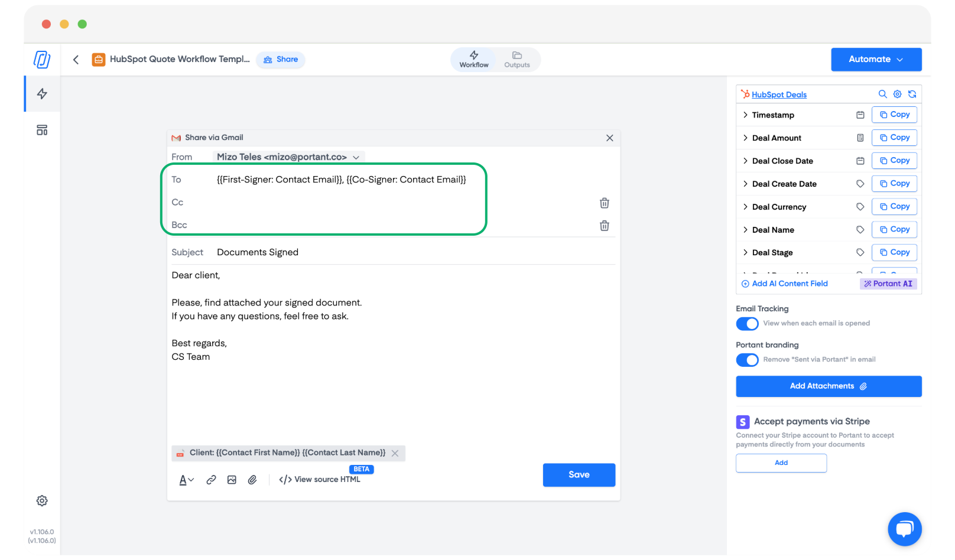Click the paperclip attach icon below email body
The height and width of the screenshot is (560, 955).
(252, 480)
